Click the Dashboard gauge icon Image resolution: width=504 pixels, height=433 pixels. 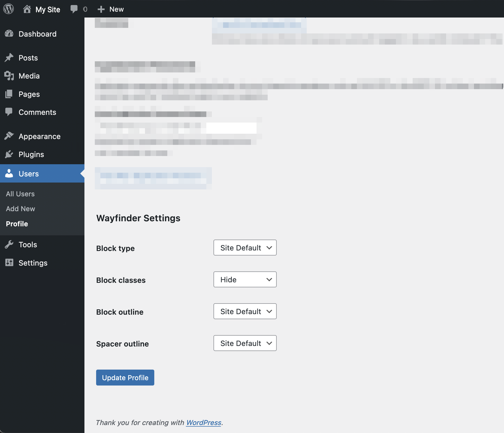tap(9, 34)
